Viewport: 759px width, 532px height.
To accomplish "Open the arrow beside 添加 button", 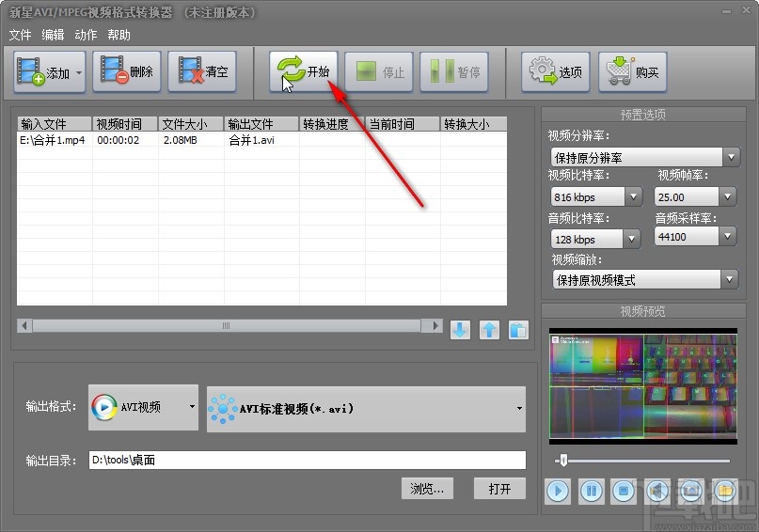I will click(79, 72).
